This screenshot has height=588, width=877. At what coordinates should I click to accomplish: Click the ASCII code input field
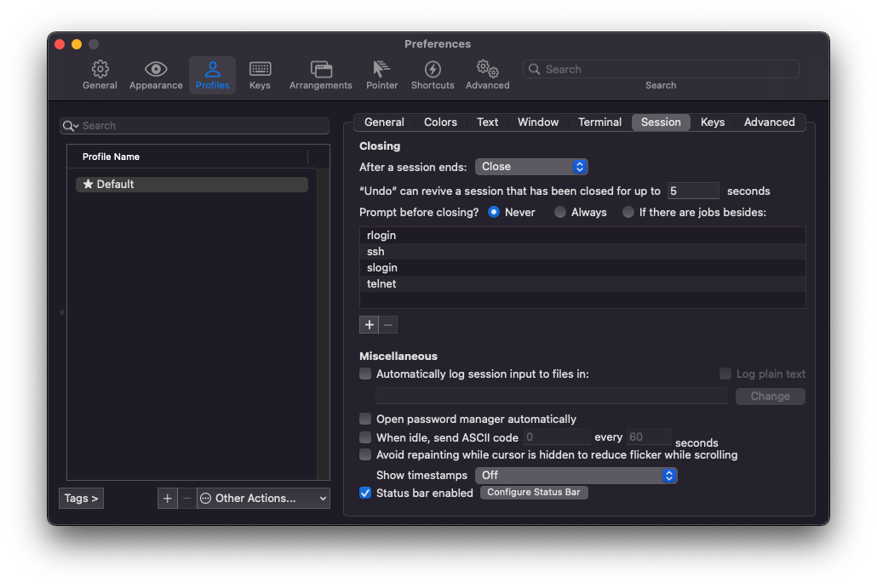point(557,437)
